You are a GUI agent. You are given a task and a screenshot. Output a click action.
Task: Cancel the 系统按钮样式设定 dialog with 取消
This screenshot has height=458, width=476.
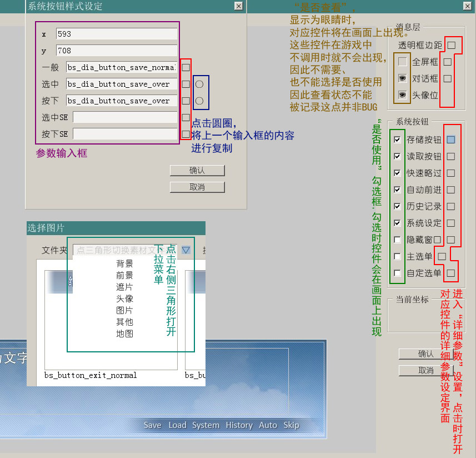197,187
